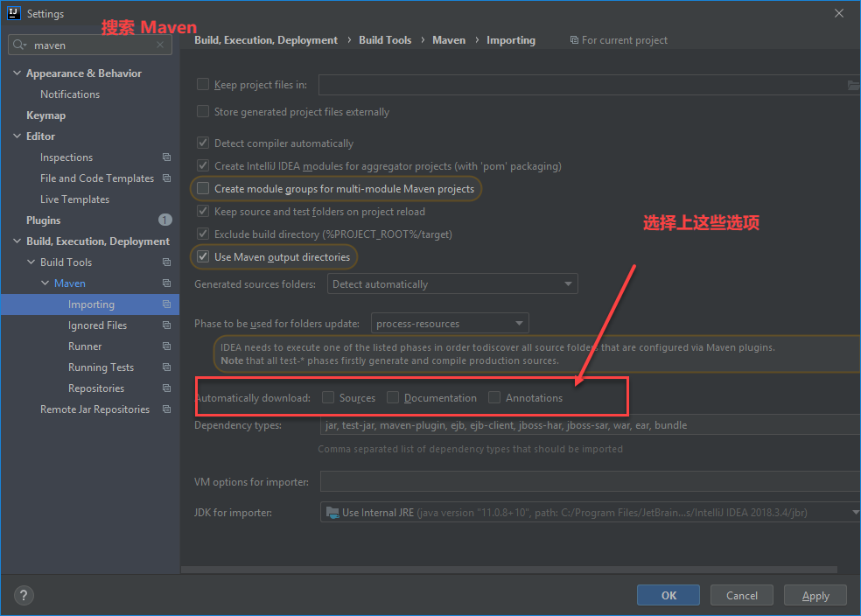This screenshot has width=861, height=616.
Task: Focus the settings search field containing maven
Action: (x=90, y=45)
